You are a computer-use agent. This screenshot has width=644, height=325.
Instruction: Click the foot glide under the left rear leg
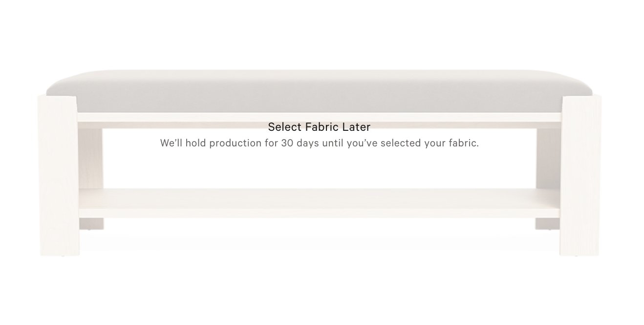point(88,230)
